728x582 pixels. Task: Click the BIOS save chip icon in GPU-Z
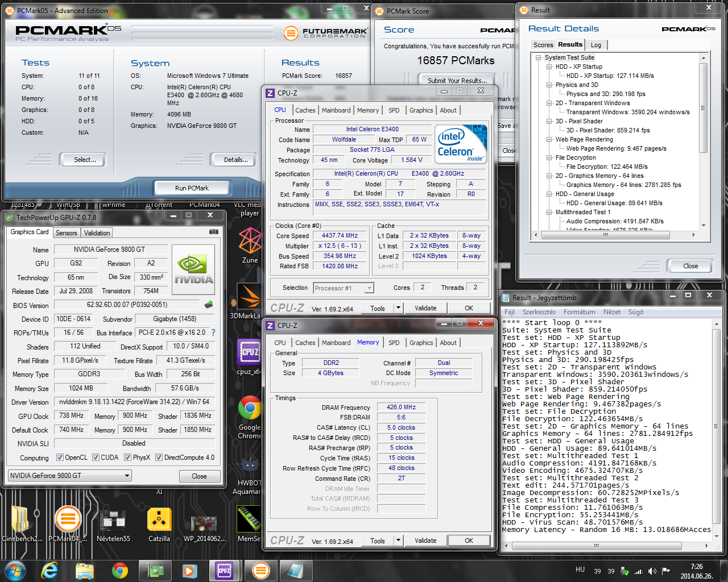209,305
